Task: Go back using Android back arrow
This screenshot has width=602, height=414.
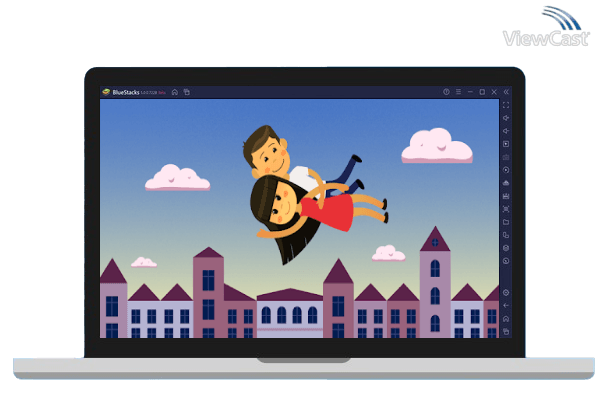Action: (506, 306)
